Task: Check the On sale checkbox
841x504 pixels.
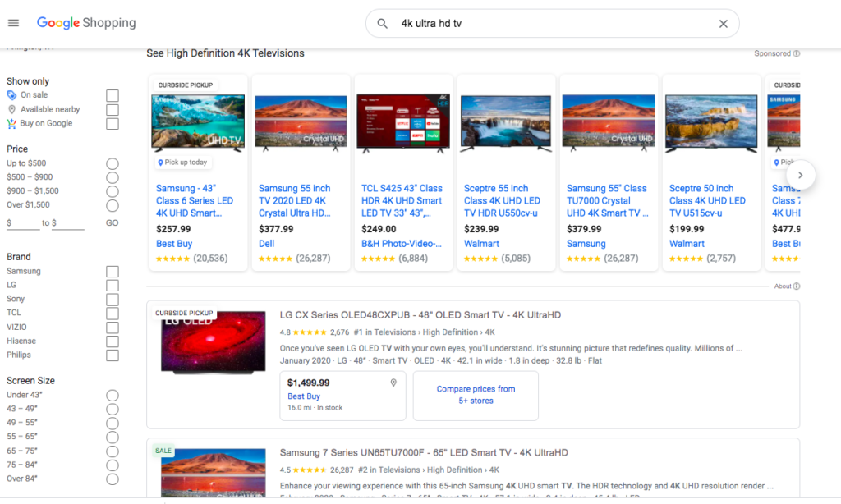Action: click(x=112, y=96)
